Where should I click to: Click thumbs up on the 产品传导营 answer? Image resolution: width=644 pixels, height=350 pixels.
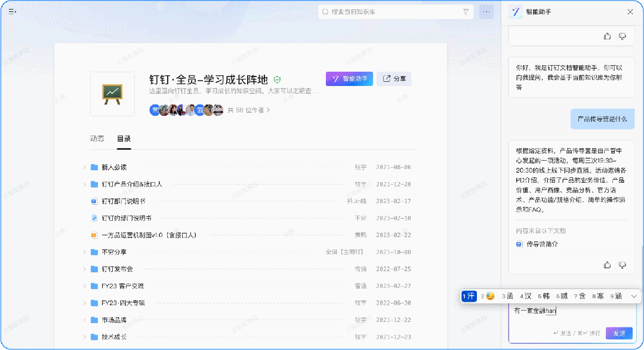pyautogui.click(x=608, y=265)
